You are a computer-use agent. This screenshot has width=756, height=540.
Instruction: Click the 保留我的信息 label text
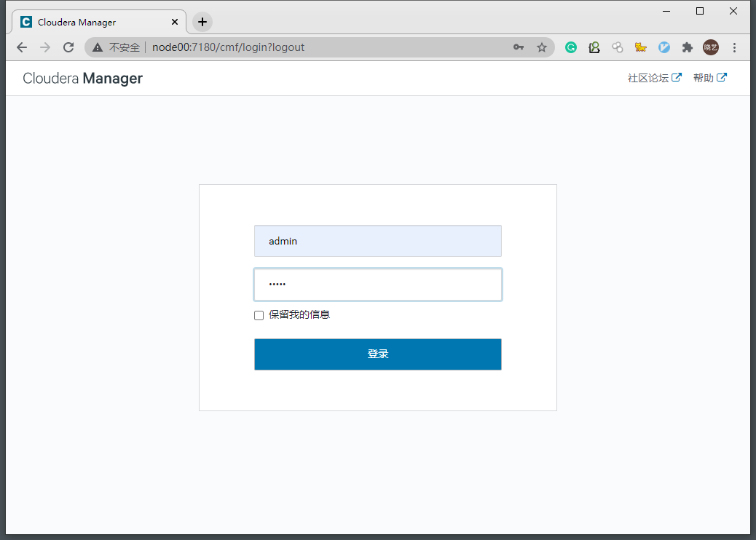(x=299, y=314)
